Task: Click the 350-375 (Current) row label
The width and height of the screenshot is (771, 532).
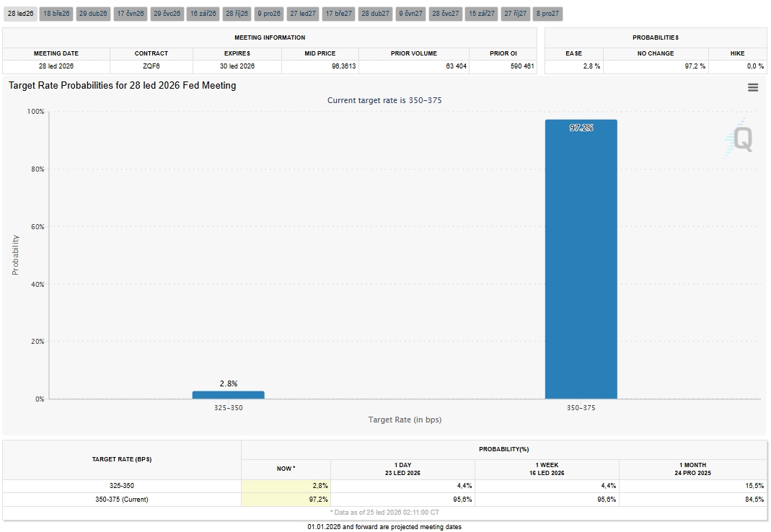Action: (x=121, y=500)
